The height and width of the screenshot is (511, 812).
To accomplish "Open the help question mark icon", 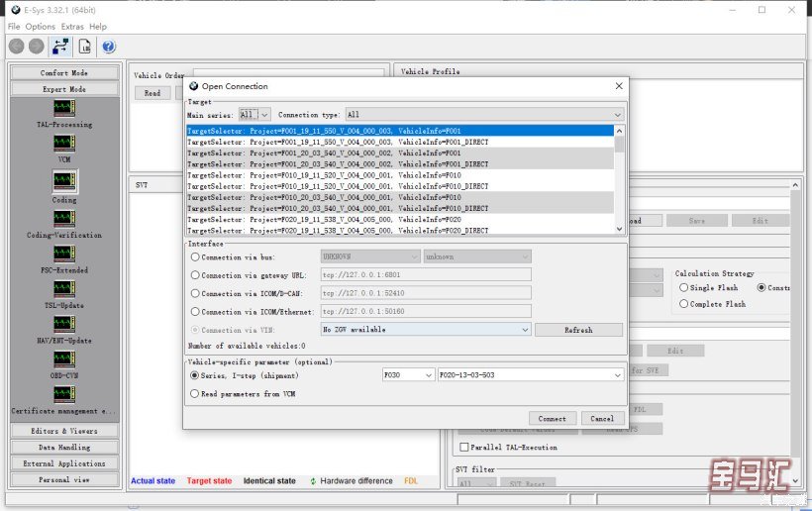I will [109, 47].
